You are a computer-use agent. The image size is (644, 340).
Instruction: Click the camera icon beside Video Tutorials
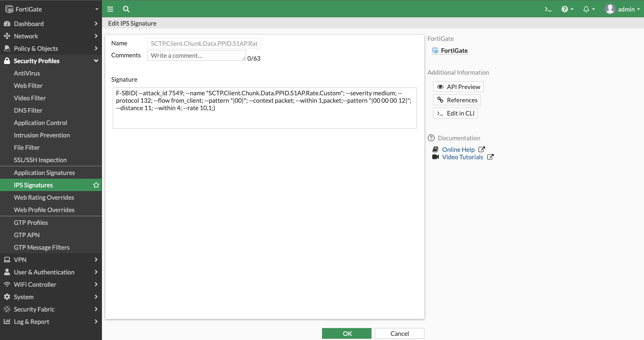tap(436, 157)
